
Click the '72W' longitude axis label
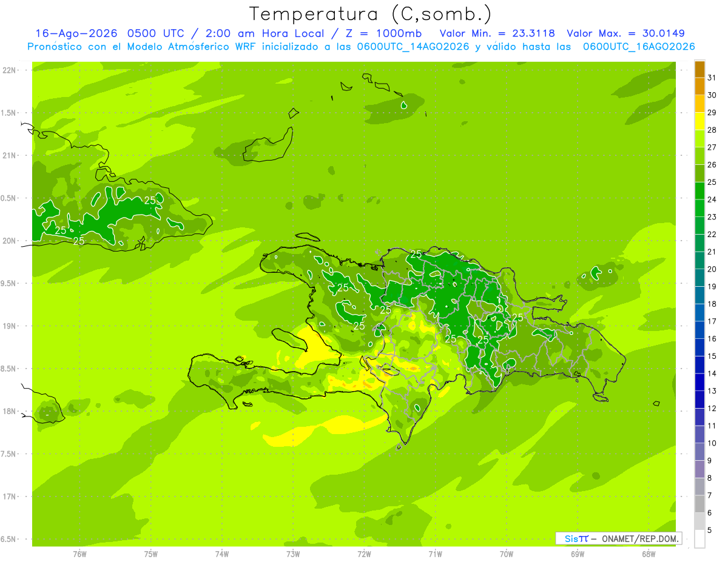click(x=364, y=554)
